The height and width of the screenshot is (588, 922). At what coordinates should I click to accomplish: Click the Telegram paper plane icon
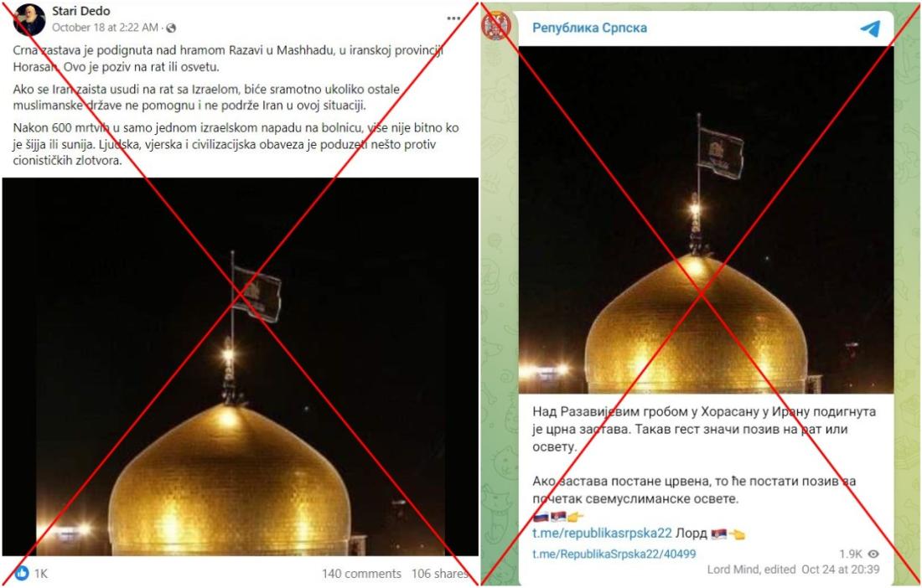point(870,28)
